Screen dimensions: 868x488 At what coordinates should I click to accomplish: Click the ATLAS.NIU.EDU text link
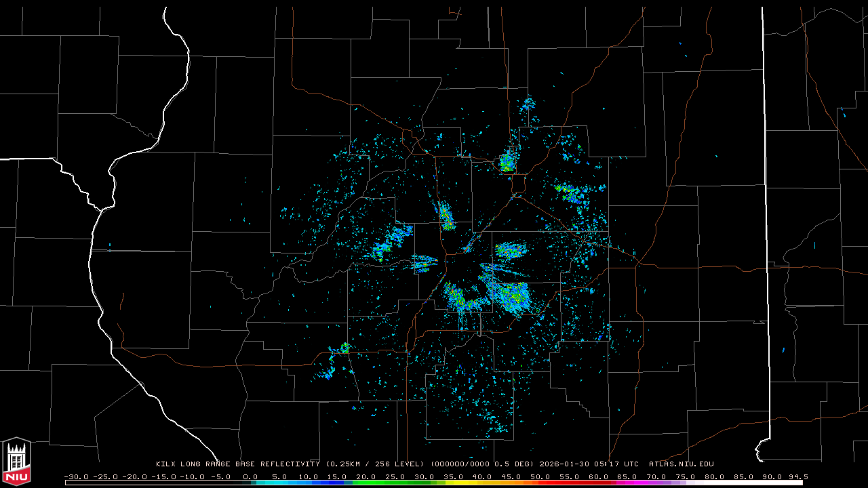pyautogui.click(x=681, y=464)
